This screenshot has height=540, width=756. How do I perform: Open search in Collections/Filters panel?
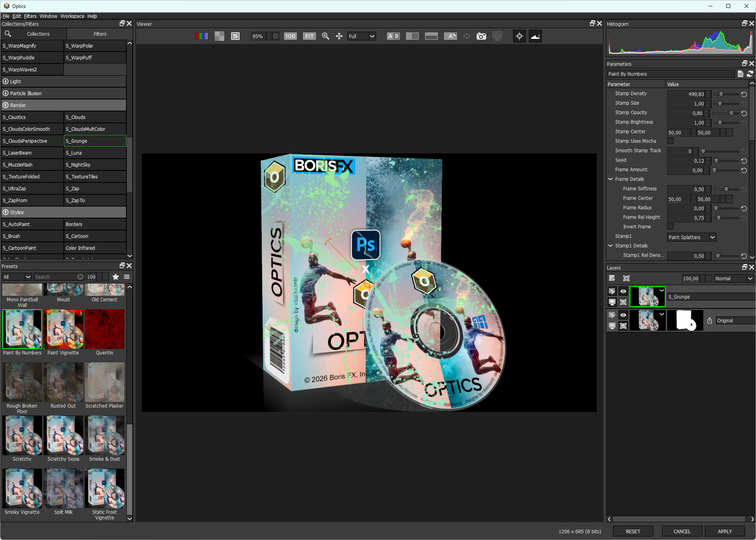click(8, 34)
